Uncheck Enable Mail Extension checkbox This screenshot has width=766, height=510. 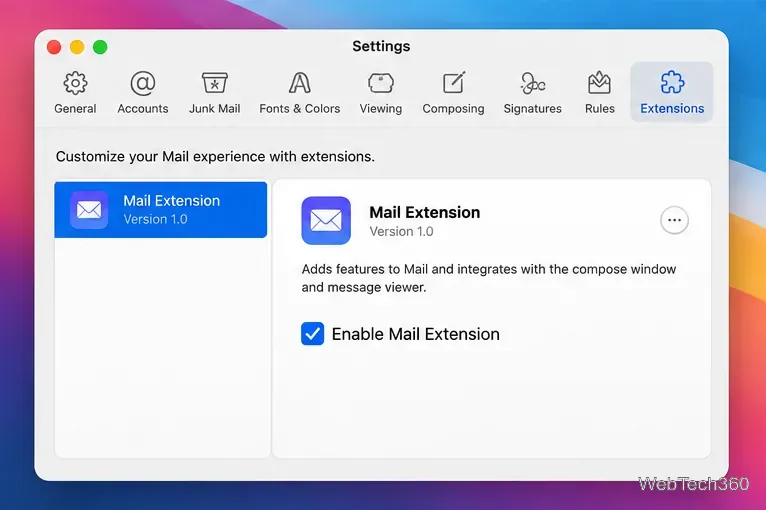313,334
